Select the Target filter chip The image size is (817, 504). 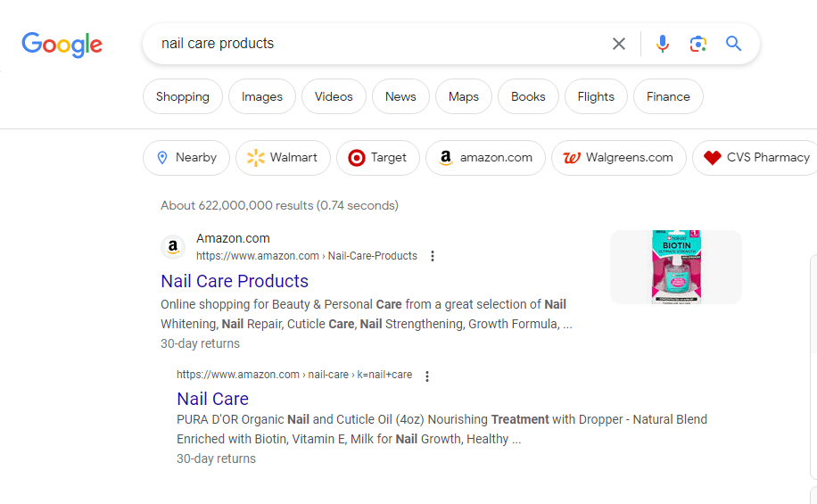pyautogui.click(x=378, y=157)
